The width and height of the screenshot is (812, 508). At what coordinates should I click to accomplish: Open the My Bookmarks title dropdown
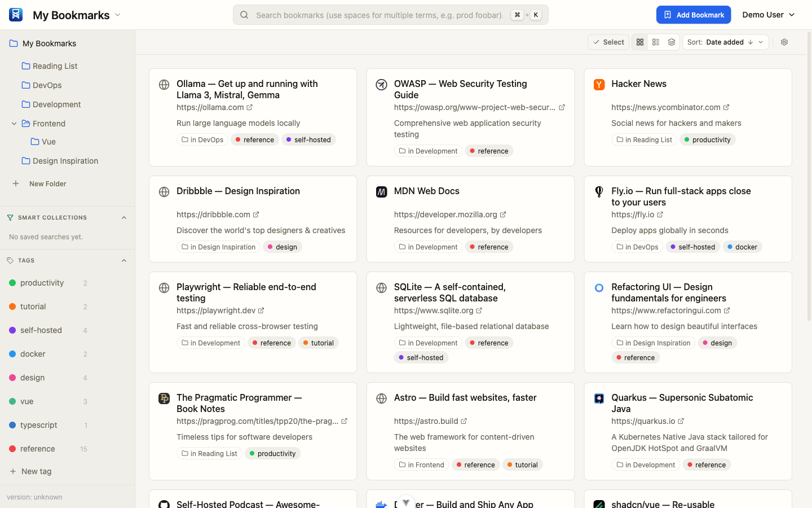(x=117, y=15)
